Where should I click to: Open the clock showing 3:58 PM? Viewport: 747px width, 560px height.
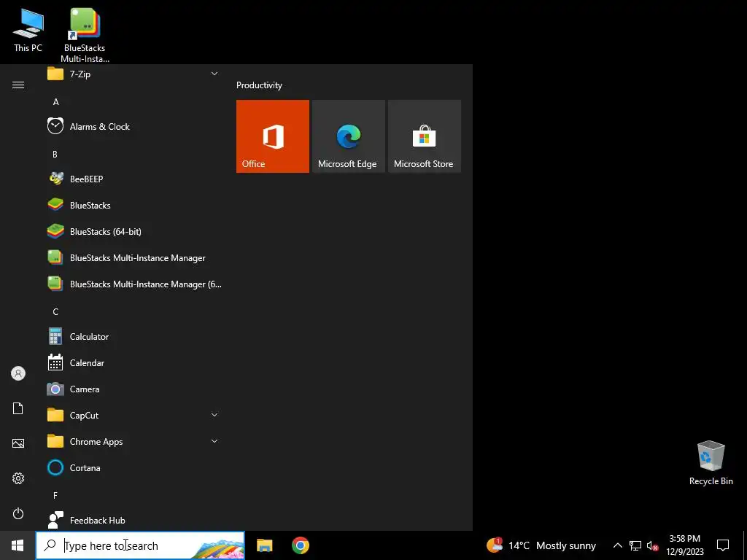click(684, 545)
